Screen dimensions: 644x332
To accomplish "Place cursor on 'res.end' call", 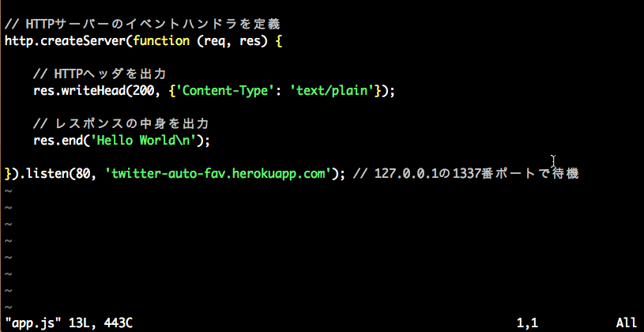I will [56, 141].
